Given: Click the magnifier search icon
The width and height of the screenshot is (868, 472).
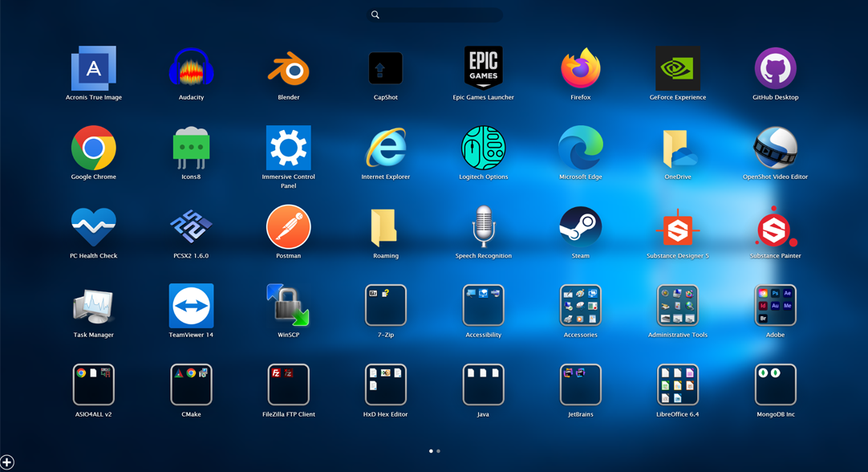Looking at the screenshot, I should (x=375, y=15).
